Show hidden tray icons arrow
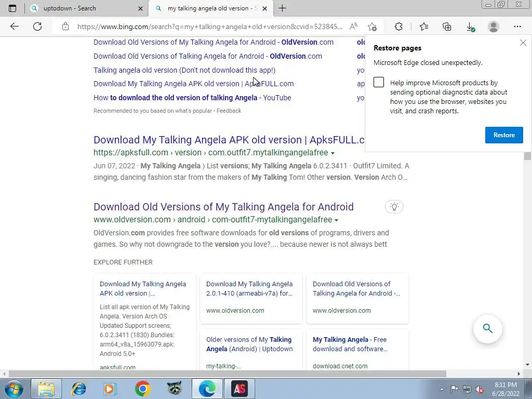Viewport: 532px width, 399px height. pos(442,389)
